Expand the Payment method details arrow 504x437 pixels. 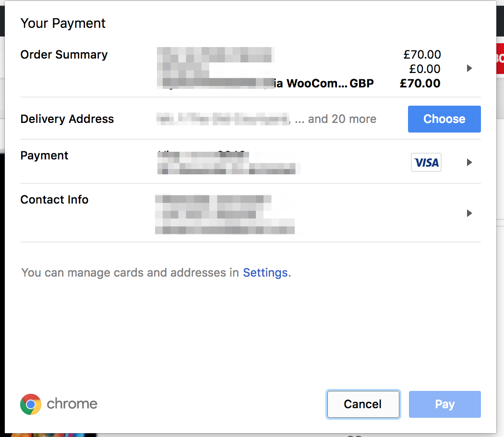(469, 162)
